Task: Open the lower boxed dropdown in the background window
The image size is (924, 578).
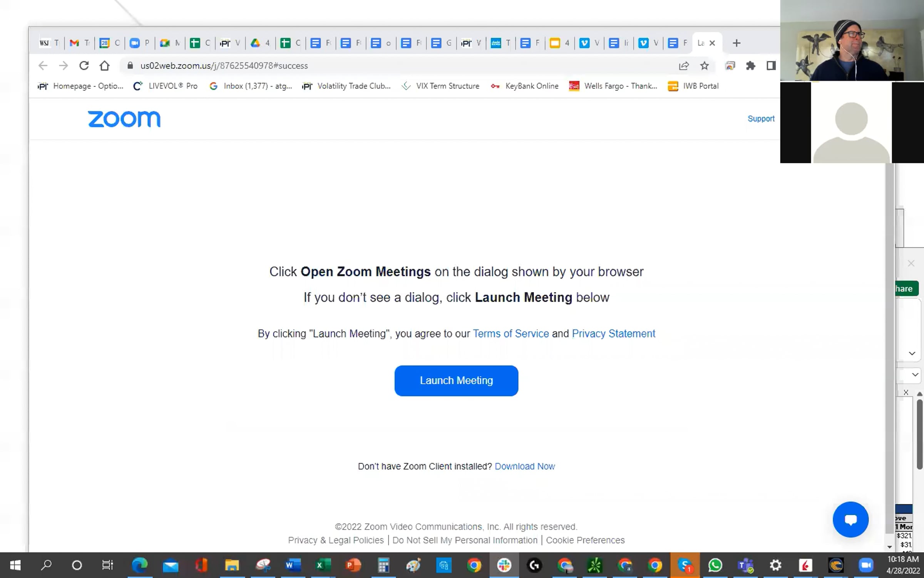Action: point(915,375)
